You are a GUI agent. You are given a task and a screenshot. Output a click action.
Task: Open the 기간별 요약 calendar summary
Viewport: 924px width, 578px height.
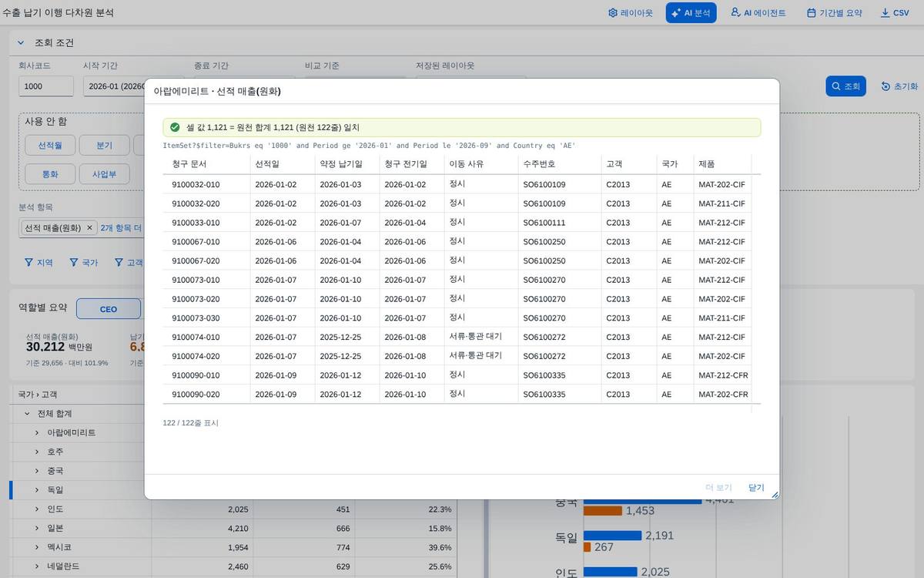pyautogui.click(x=834, y=13)
